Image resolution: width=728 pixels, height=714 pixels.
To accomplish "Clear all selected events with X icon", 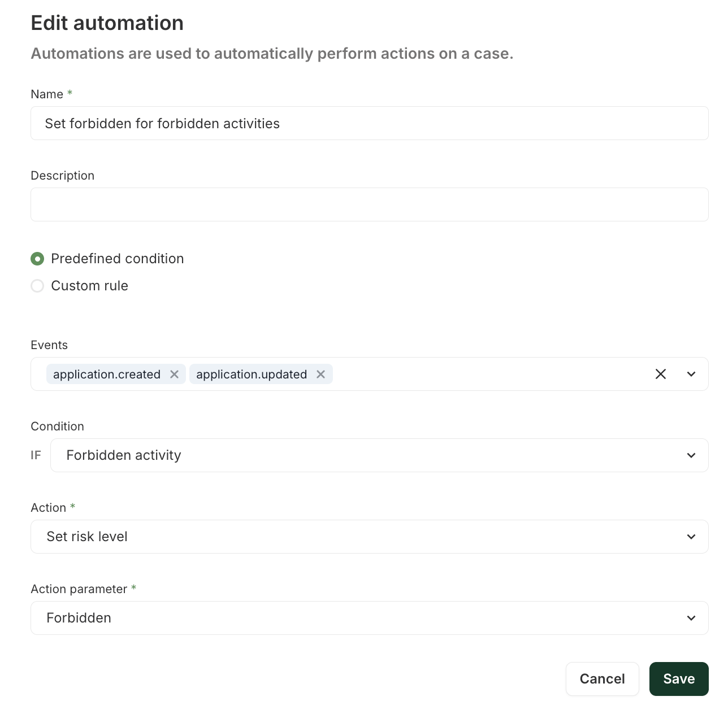I will coord(660,374).
